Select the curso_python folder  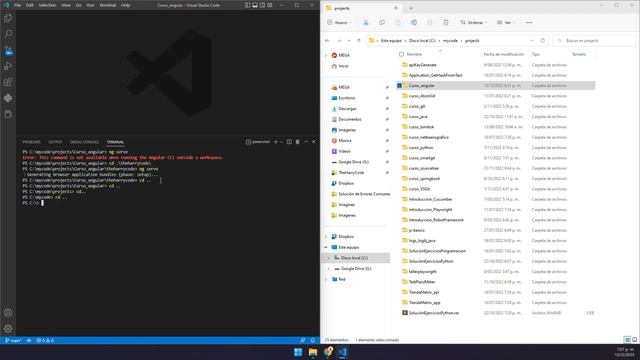[420, 148]
